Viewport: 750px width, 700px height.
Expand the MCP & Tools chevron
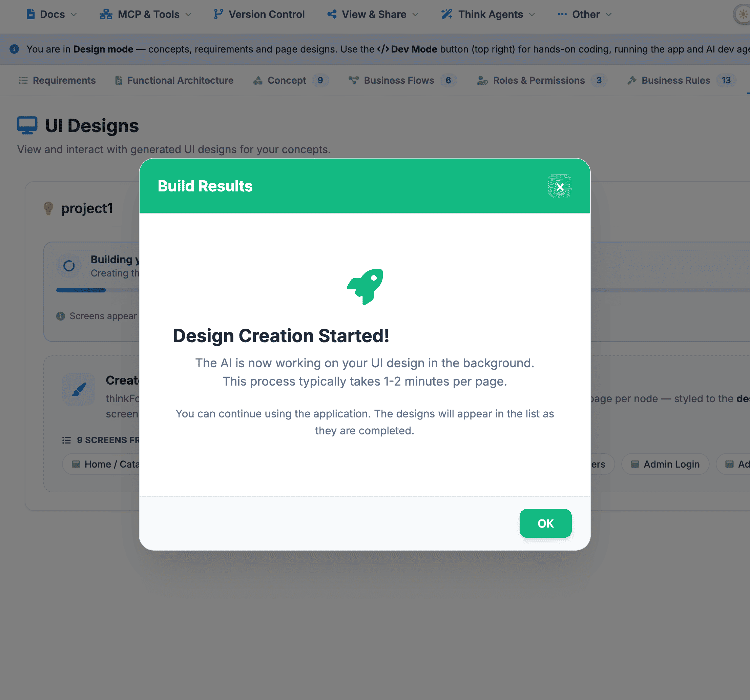point(188,14)
